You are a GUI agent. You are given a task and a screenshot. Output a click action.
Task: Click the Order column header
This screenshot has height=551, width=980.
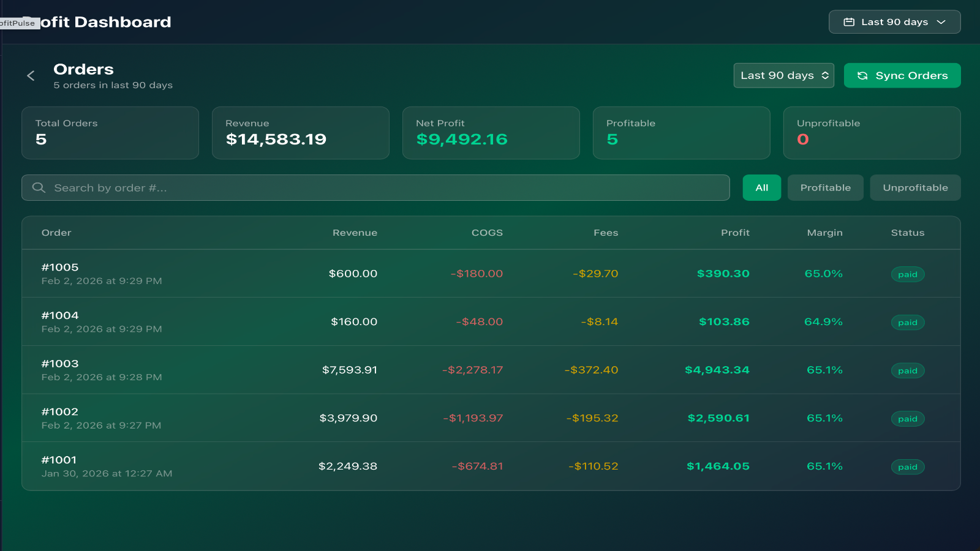(x=56, y=233)
